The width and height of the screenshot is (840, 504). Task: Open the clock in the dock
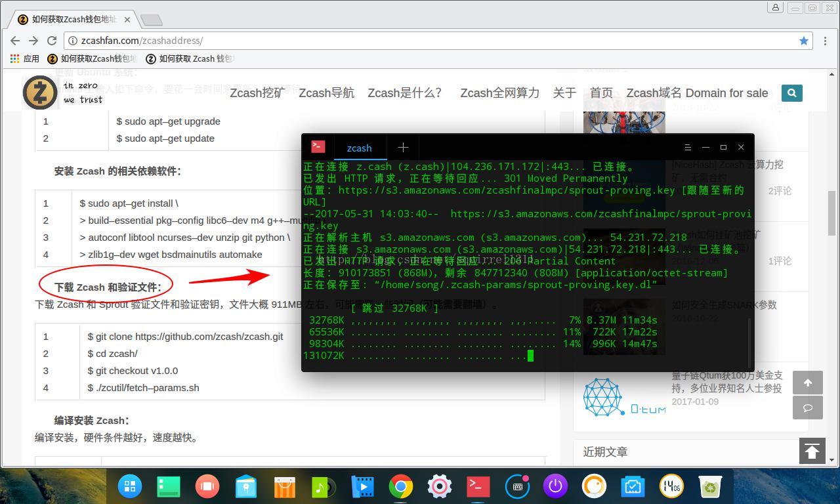point(671,486)
